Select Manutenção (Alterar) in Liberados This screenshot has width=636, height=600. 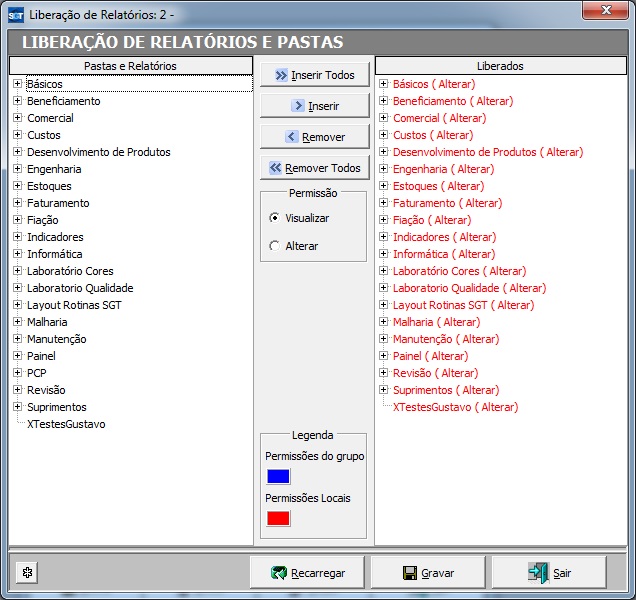tap(446, 339)
